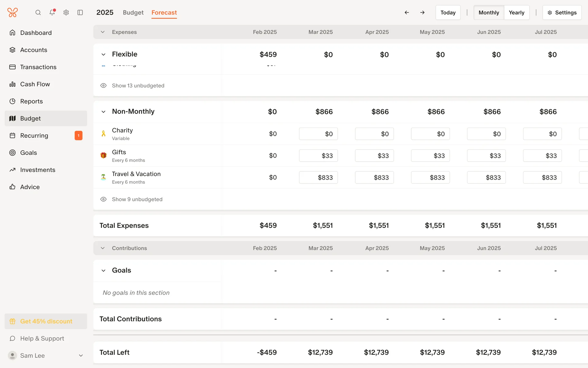The width and height of the screenshot is (588, 368).
Task: Collapse the Non-Monthly group
Action: tap(104, 112)
